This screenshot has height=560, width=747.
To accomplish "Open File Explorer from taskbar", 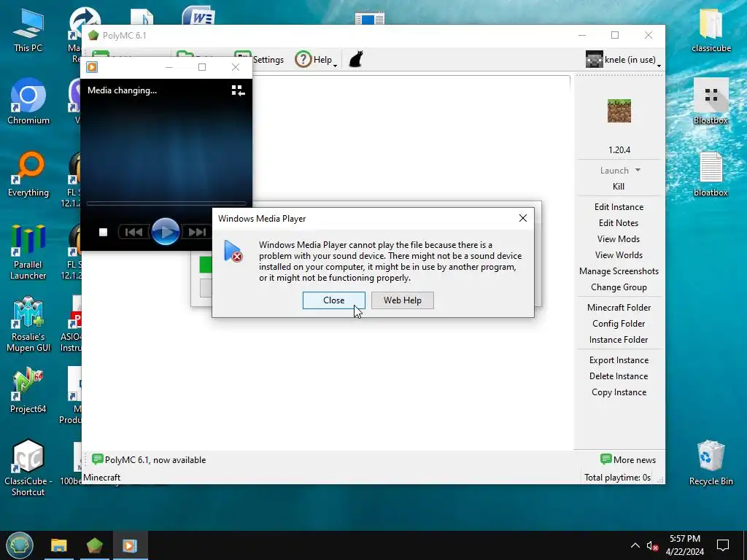I will pyautogui.click(x=59, y=545).
